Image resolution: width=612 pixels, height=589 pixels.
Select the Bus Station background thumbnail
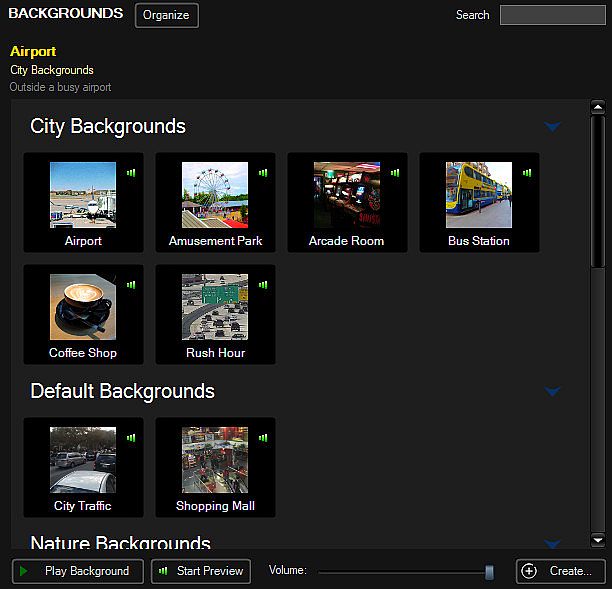[x=479, y=195]
